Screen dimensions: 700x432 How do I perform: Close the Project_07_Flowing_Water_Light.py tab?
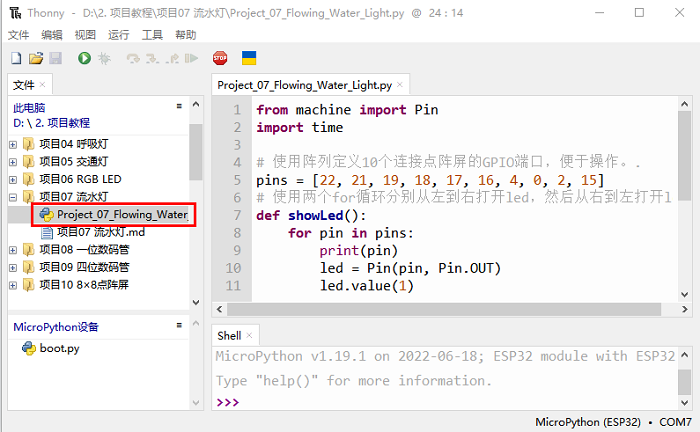coord(400,86)
